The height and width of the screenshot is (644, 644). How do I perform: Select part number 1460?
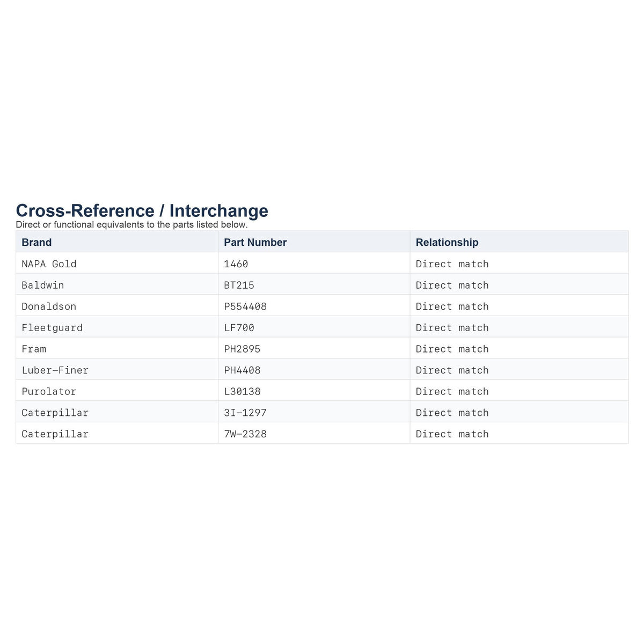tap(236, 264)
